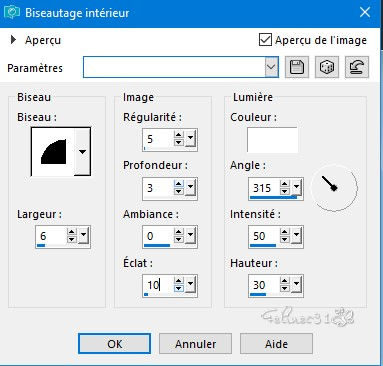This screenshot has width=383, height=366.
Task: Expand the Aperçu preview panel triangle
Action: pyautogui.click(x=13, y=40)
